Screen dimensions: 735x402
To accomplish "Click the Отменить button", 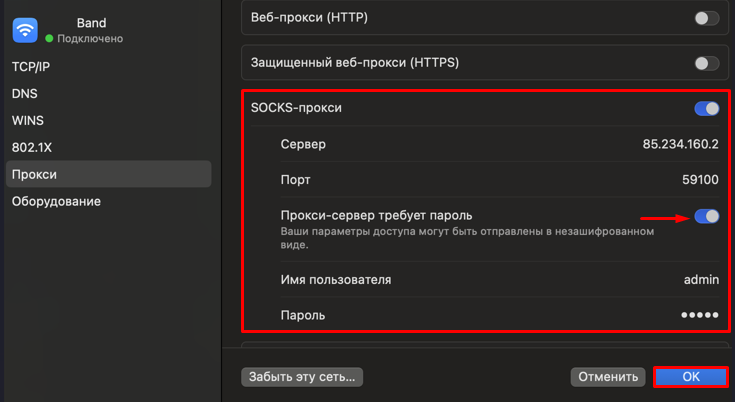I will click(608, 377).
